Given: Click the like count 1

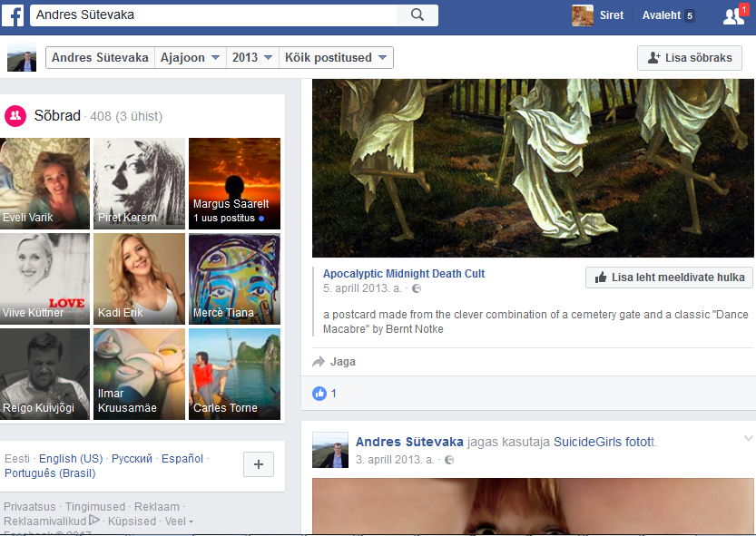Looking at the screenshot, I should click(333, 394).
